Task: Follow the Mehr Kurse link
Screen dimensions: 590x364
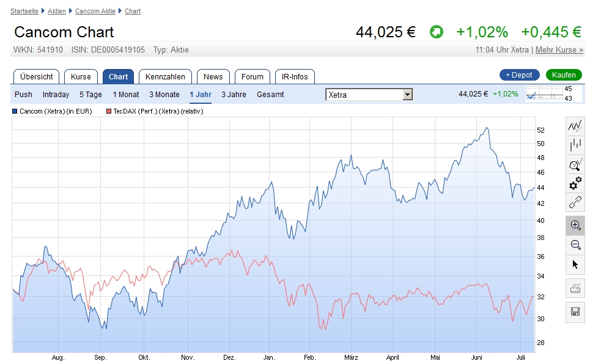Action: [559, 49]
